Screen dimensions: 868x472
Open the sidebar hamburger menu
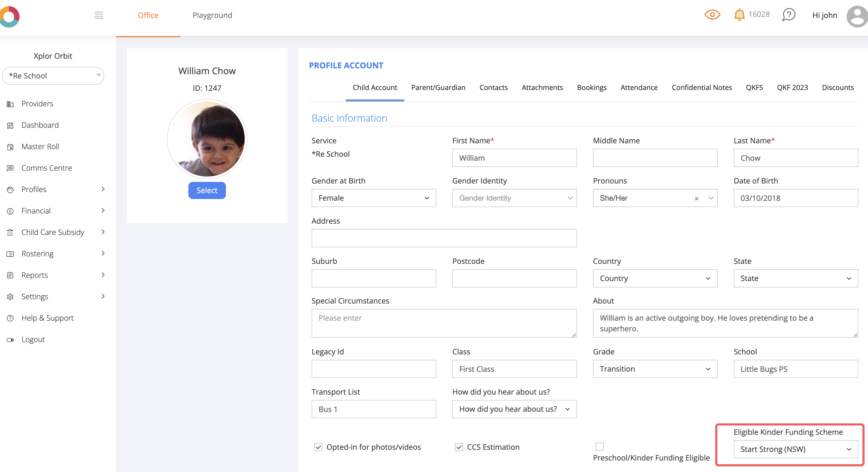point(99,15)
